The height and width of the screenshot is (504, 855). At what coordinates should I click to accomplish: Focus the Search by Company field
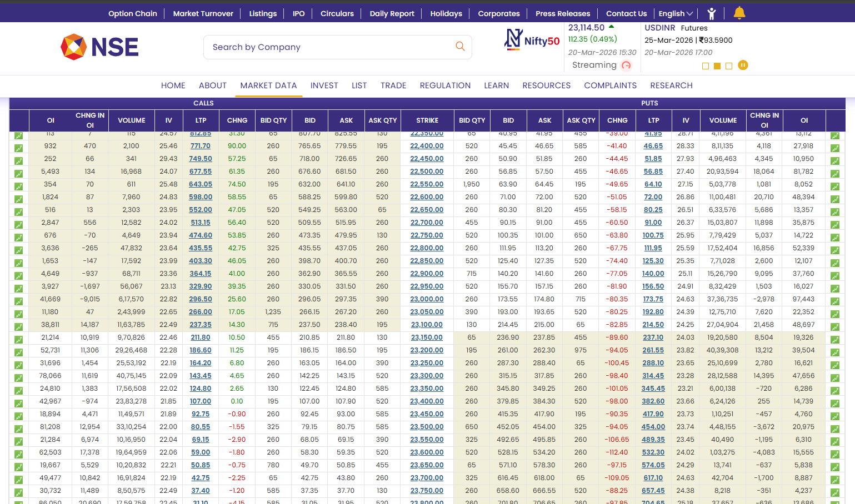coord(328,47)
